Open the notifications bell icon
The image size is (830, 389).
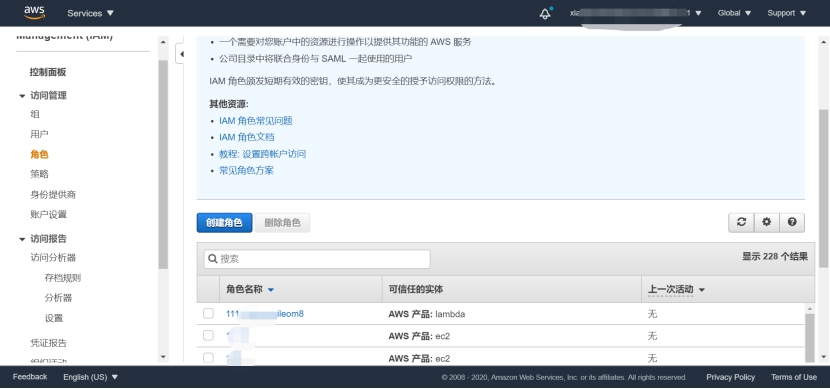[545, 13]
